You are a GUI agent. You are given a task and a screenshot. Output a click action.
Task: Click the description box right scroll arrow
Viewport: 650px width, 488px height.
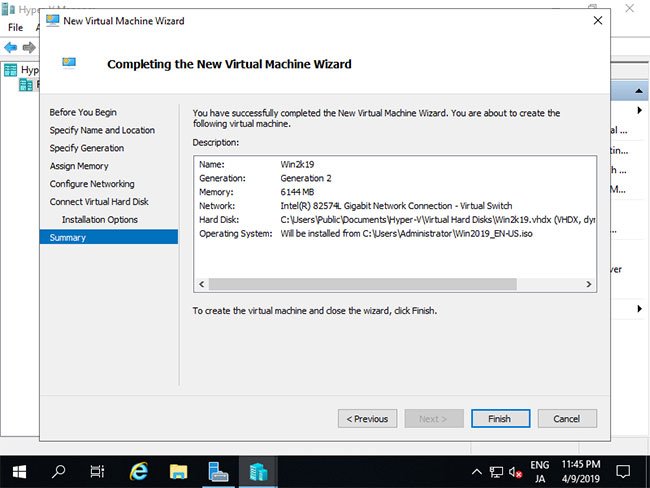(589, 284)
